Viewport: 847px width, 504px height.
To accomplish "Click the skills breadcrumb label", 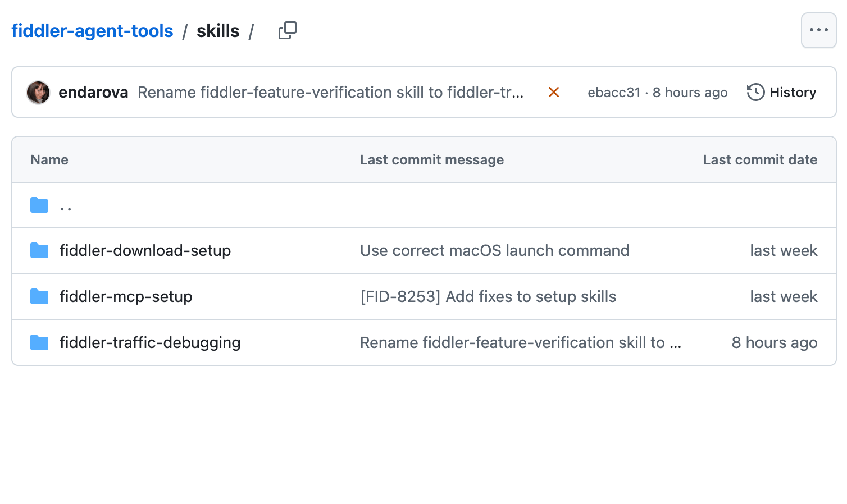I will point(218,31).
